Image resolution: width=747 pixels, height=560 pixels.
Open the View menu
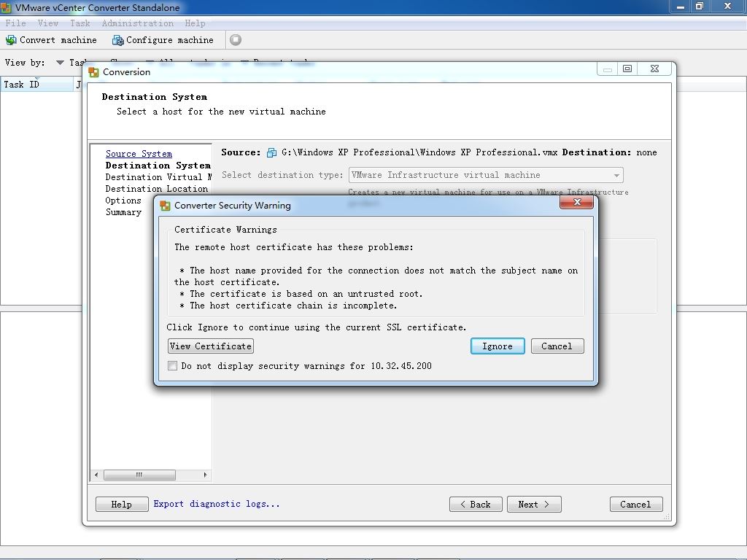click(47, 23)
